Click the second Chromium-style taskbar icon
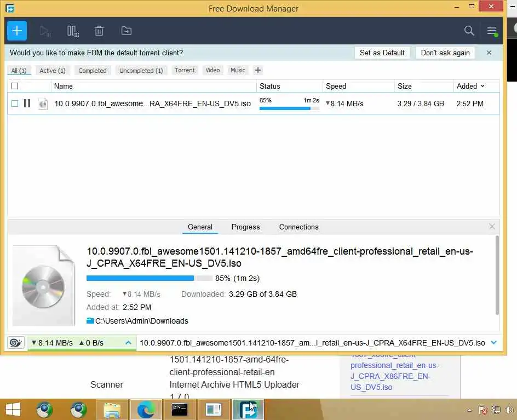This screenshot has height=420, width=517. coord(78,410)
